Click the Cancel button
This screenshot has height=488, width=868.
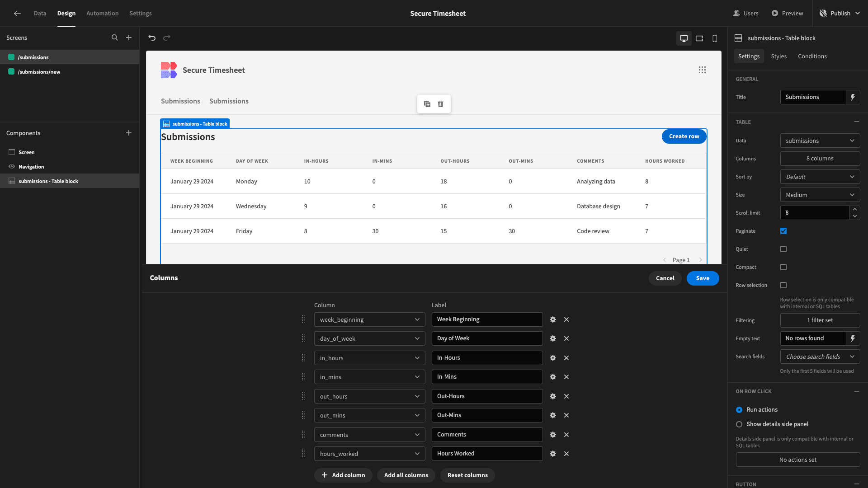click(x=665, y=278)
